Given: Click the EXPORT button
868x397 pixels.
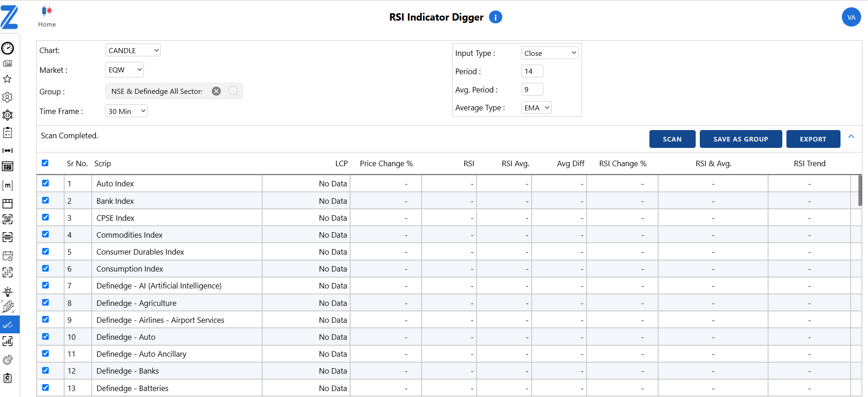Looking at the screenshot, I should [813, 139].
